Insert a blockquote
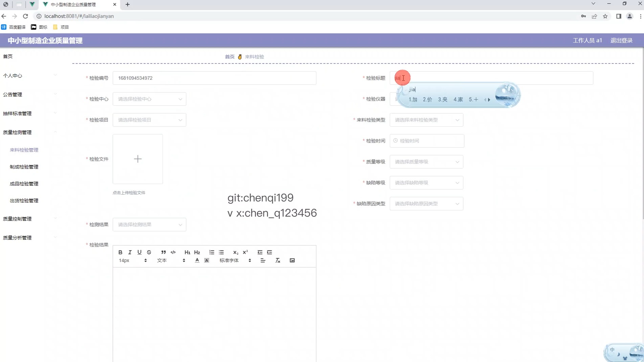The image size is (644, 362). [x=163, y=252]
